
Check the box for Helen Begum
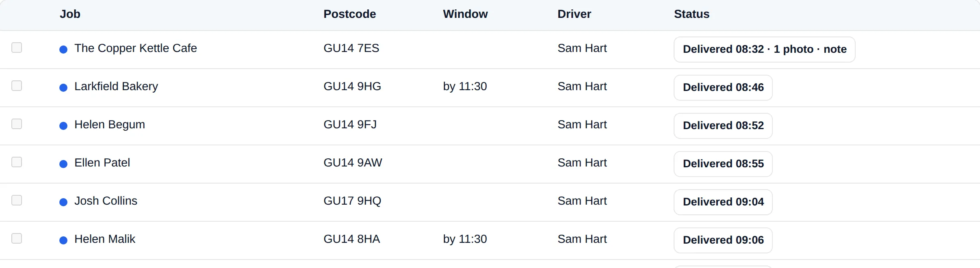click(x=17, y=124)
